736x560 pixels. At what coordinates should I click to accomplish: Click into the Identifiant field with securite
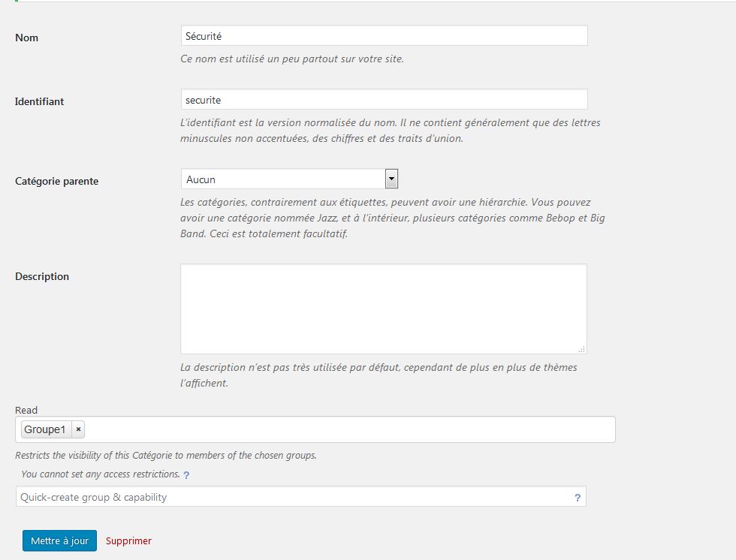[383, 100]
